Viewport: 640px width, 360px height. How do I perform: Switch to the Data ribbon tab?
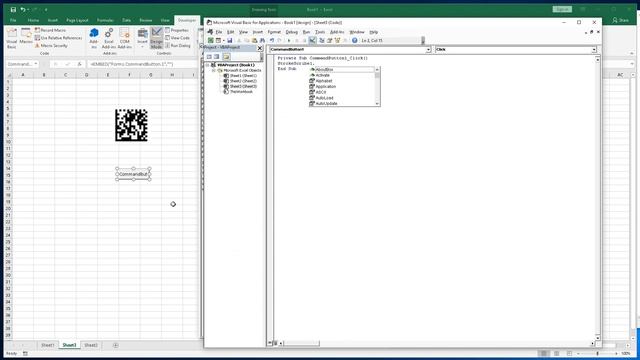pos(127,20)
